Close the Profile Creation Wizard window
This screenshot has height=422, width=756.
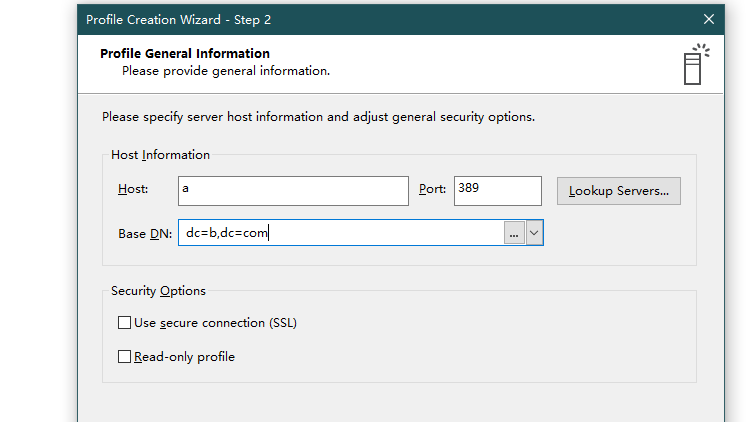[708, 19]
